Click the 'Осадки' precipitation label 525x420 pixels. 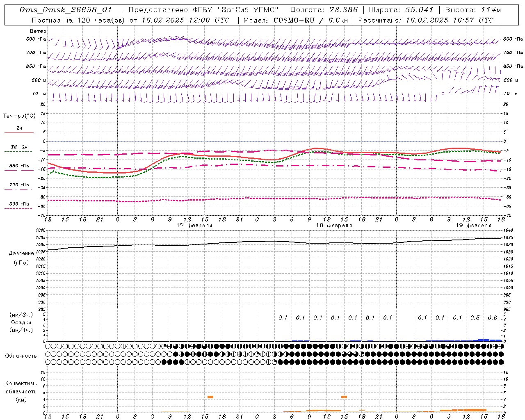21,322
